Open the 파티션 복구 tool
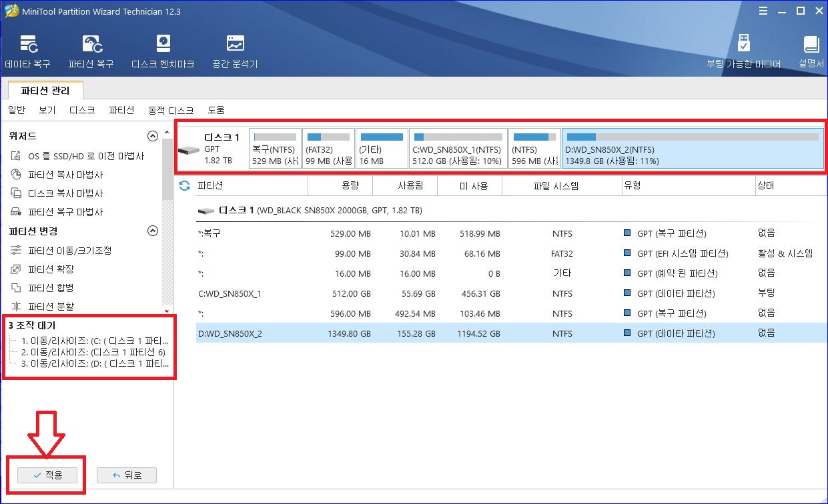 [91, 52]
